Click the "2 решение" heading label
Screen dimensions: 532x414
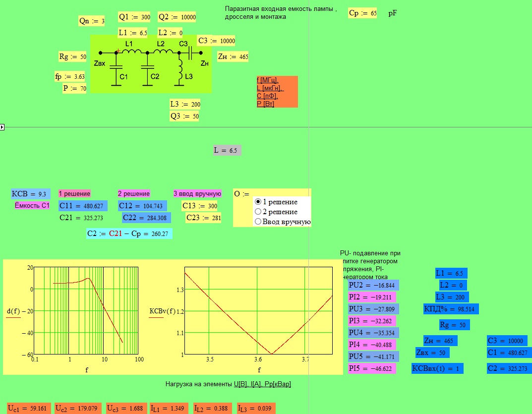pos(134,194)
